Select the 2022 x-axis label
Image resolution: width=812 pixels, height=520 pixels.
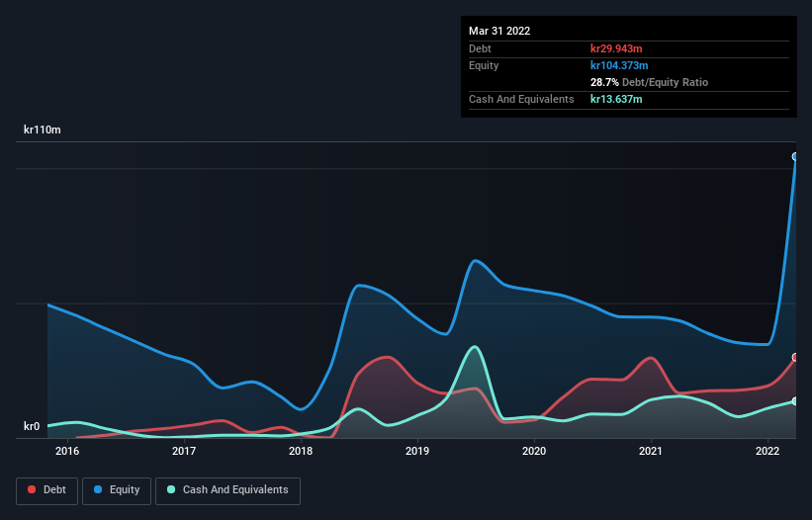(767, 451)
